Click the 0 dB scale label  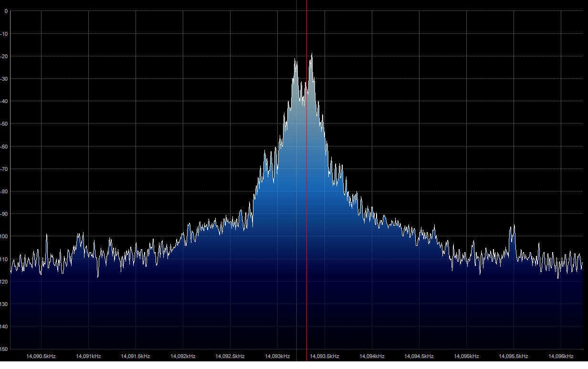6,11
